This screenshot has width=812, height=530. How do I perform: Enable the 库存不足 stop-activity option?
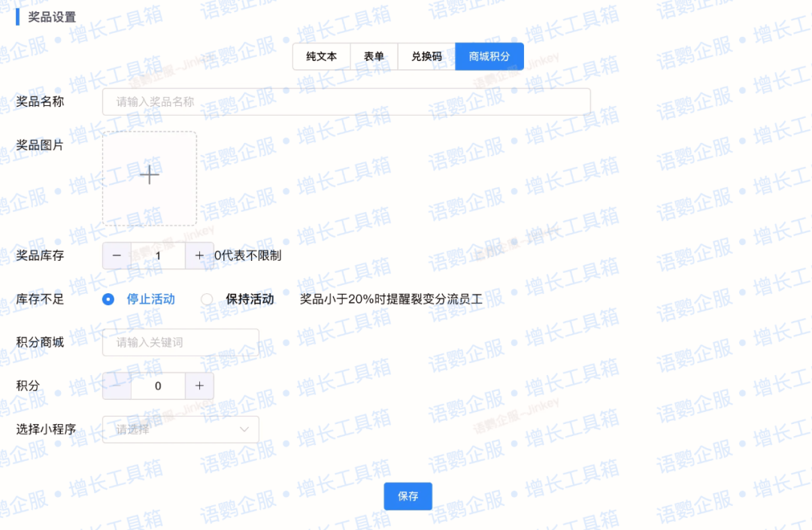pos(108,298)
